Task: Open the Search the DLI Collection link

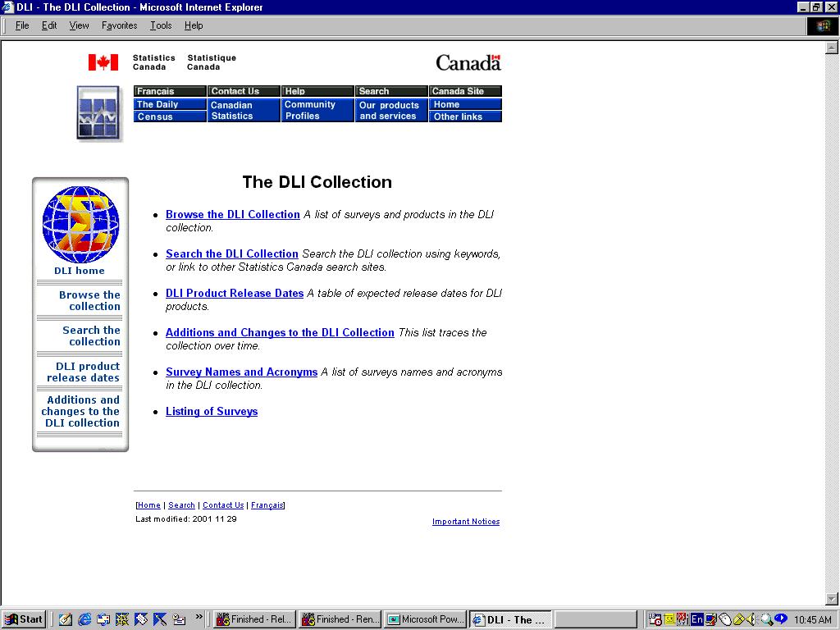Action: [232, 253]
